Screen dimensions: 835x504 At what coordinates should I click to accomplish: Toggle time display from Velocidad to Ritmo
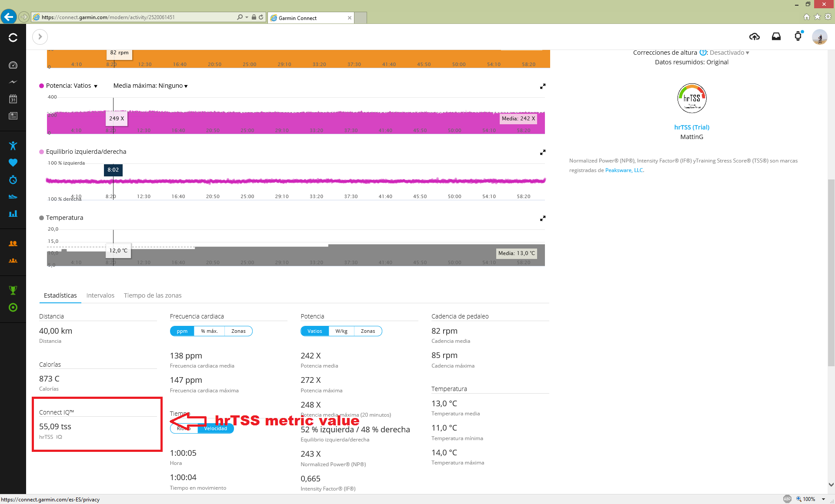pyautogui.click(x=183, y=428)
